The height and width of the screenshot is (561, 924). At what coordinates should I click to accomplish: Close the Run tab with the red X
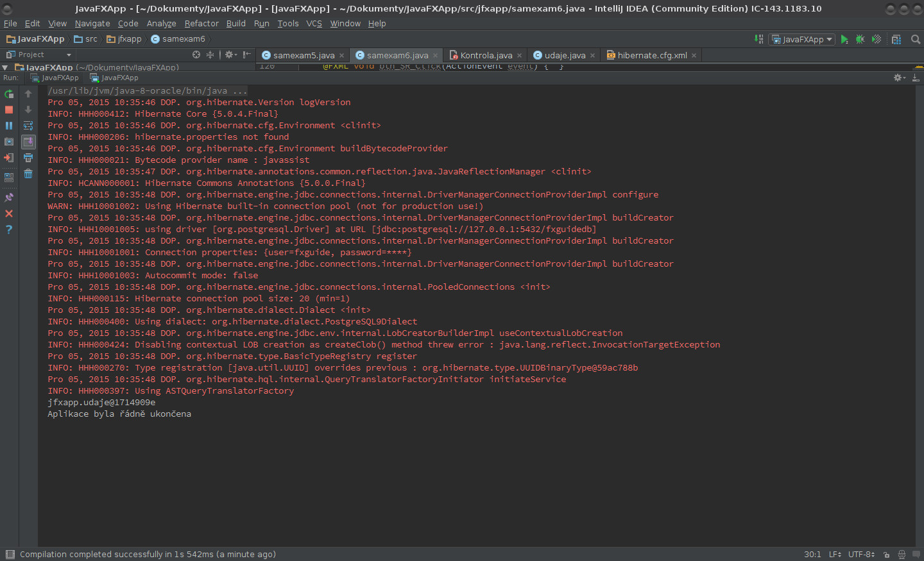point(9,214)
